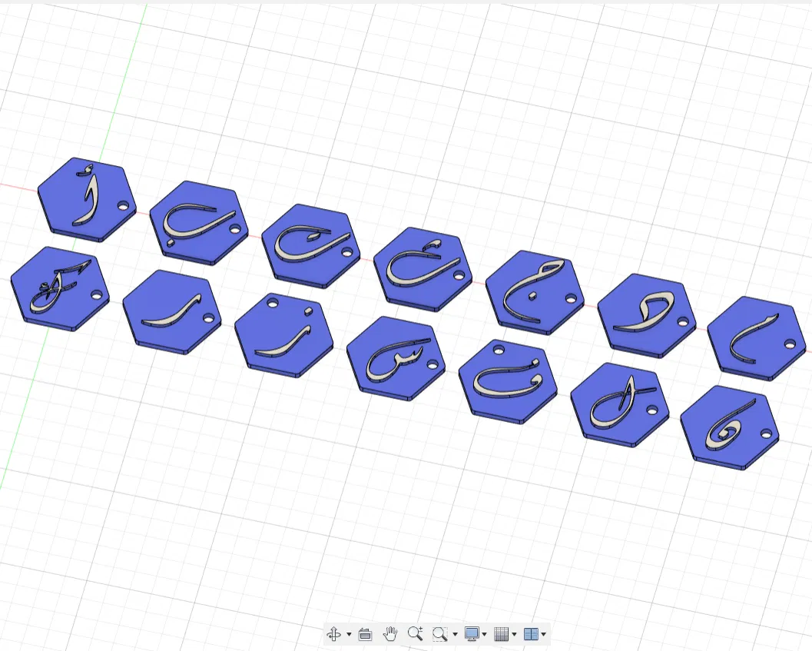
Task: Select the hexagon tile with letter ب
Action: (x=200, y=222)
